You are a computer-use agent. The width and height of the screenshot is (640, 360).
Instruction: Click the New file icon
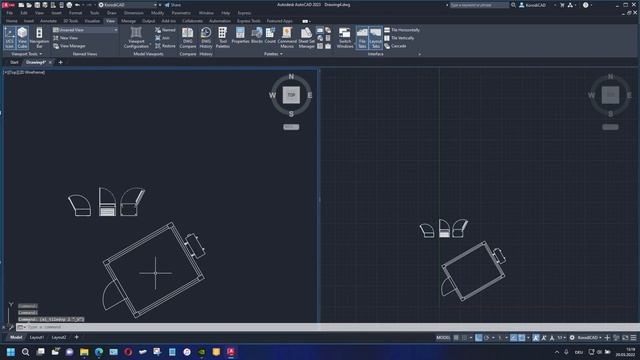pos(21,5)
